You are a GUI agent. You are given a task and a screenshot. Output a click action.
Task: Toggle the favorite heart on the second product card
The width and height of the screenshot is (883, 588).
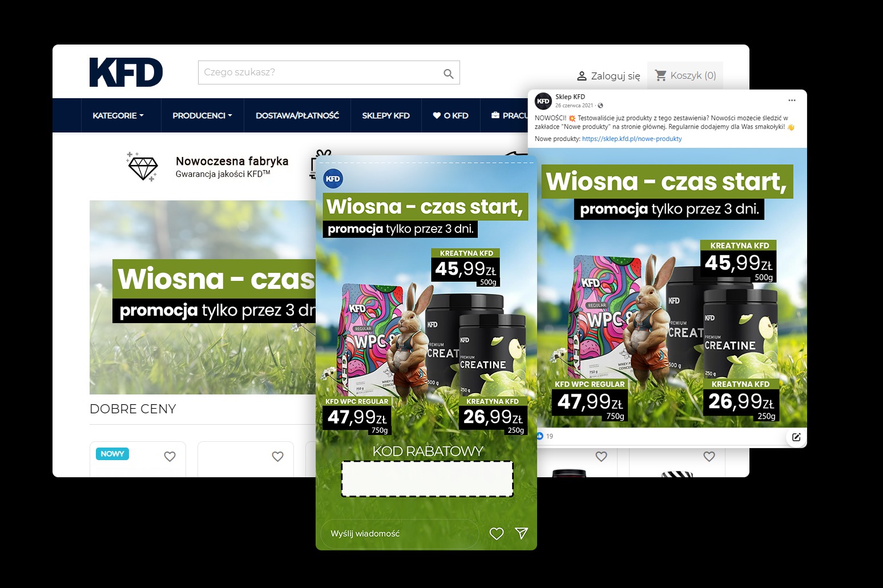point(278,456)
